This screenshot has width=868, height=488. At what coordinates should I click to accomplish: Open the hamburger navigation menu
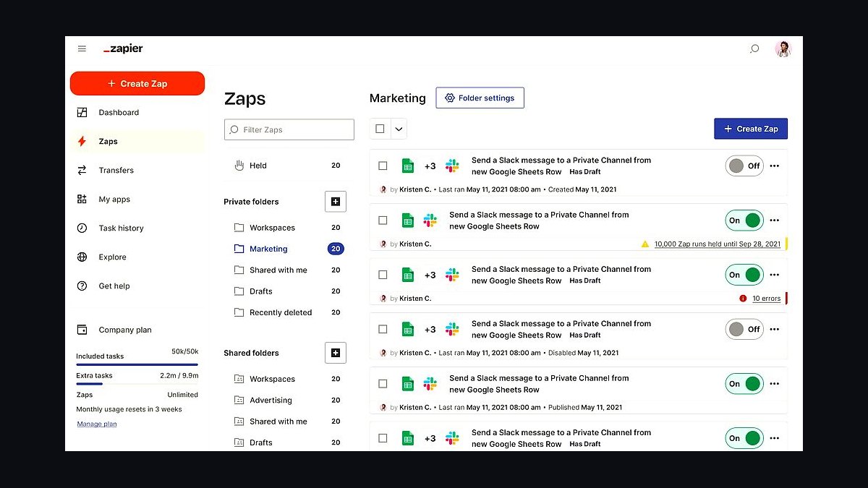(x=82, y=48)
